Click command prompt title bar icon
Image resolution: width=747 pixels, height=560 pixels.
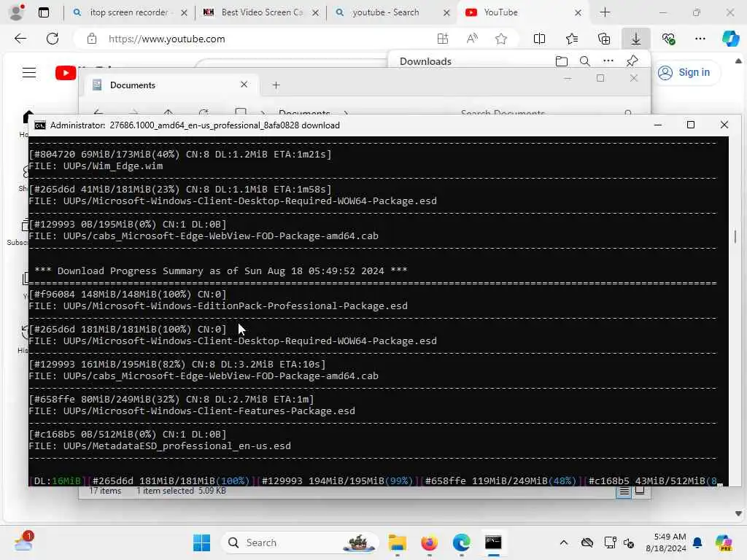tap(40, 125)
